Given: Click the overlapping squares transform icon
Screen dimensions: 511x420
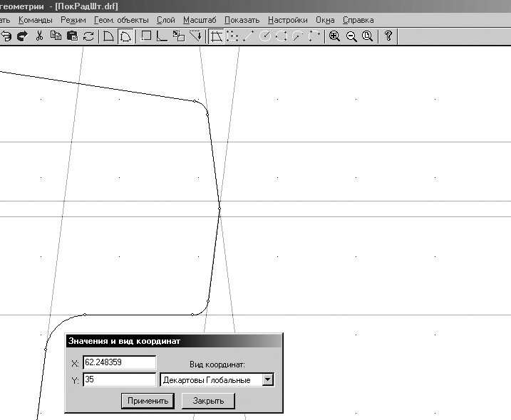Looking at the screenshot, I should pos(179,36).
